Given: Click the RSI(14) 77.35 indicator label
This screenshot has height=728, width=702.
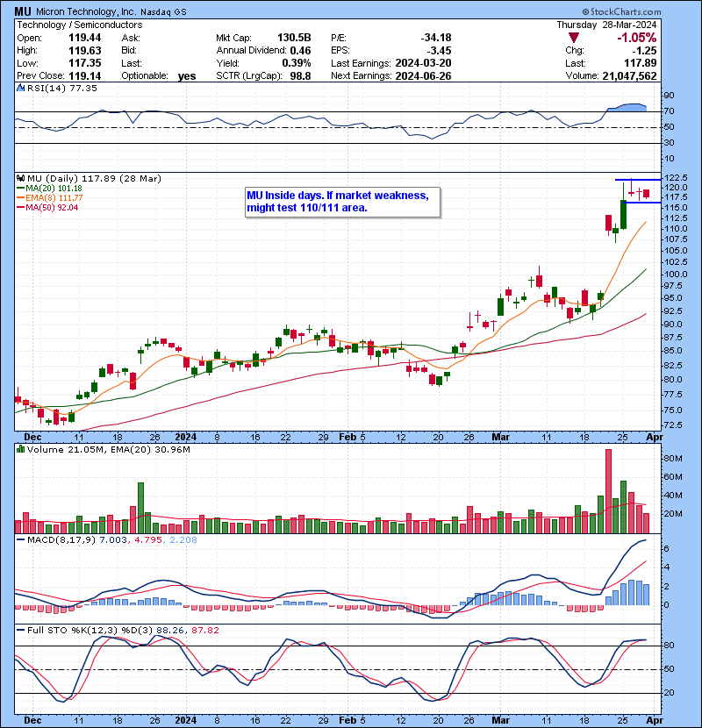Looking at the screenshot, I should coord(62,89).
